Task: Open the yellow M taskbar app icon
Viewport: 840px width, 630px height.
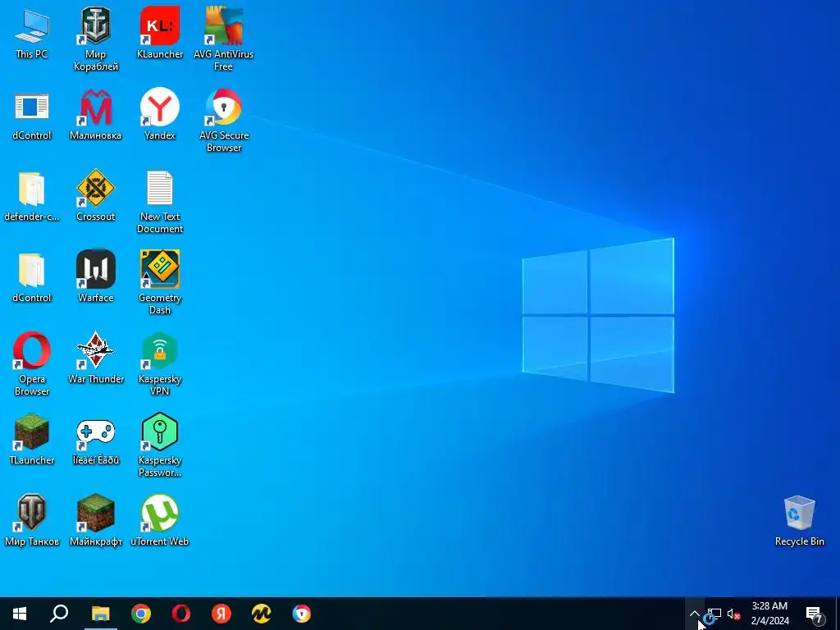Action: pyautogui.click(x=262, y=614)
